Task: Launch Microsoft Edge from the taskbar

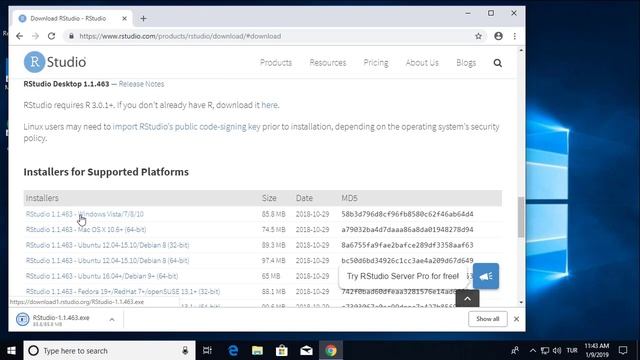Action: pyautogui.click(x=233, y=351)
